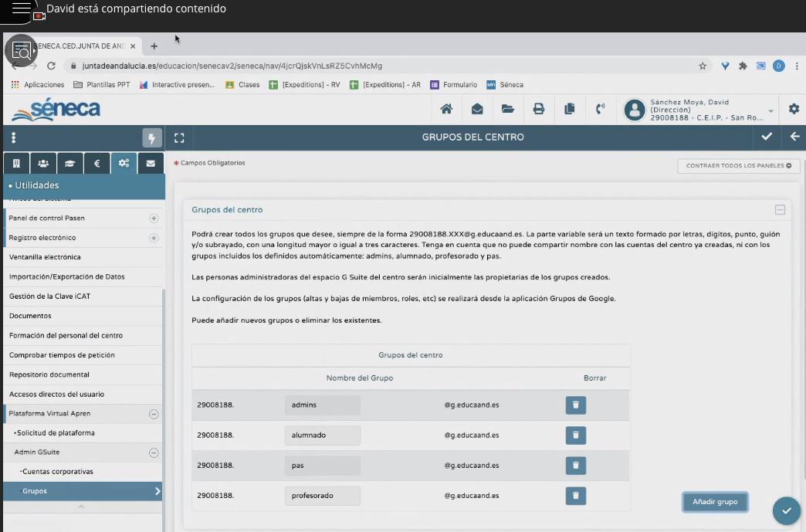Open the three-dot sidebar menu
806x532 pixels.
[14, 137]
